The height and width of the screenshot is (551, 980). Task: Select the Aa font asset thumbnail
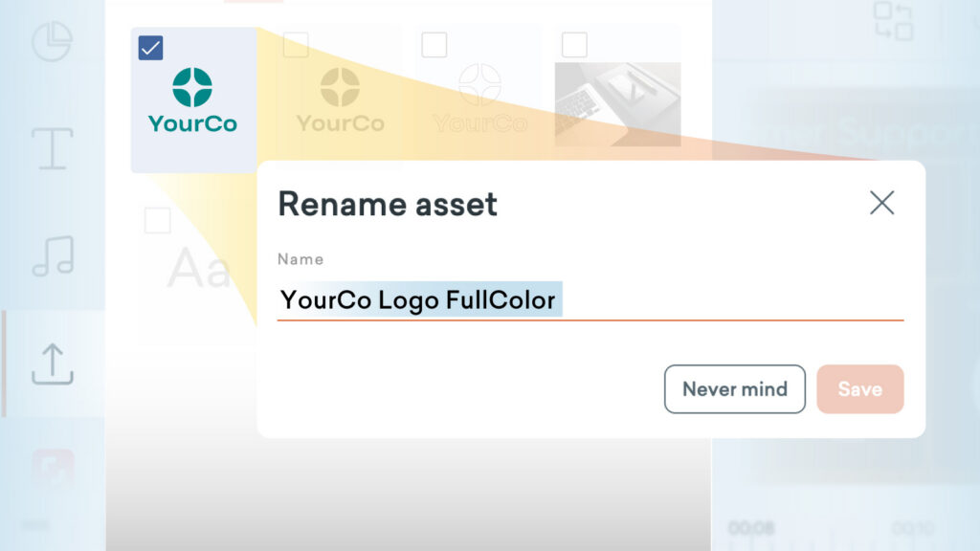coord(199,268)
